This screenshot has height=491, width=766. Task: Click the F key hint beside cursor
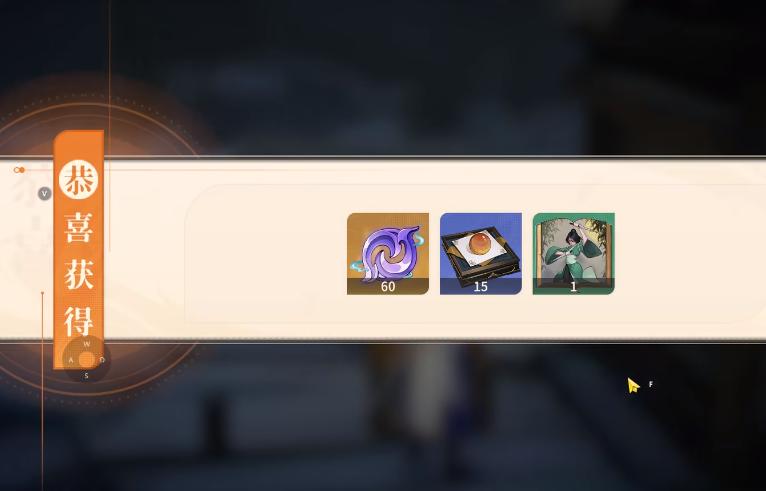coord(651,384)
